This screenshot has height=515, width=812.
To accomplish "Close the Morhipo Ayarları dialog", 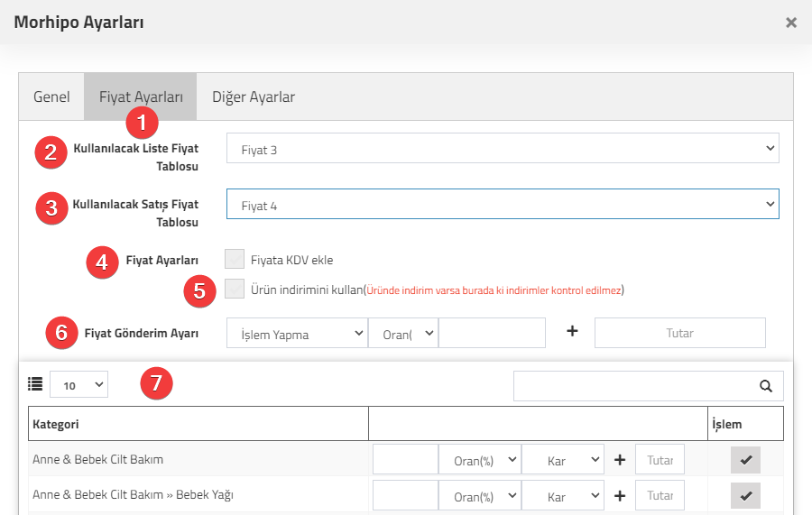I will pyautogui.click(x=790, y=23).
